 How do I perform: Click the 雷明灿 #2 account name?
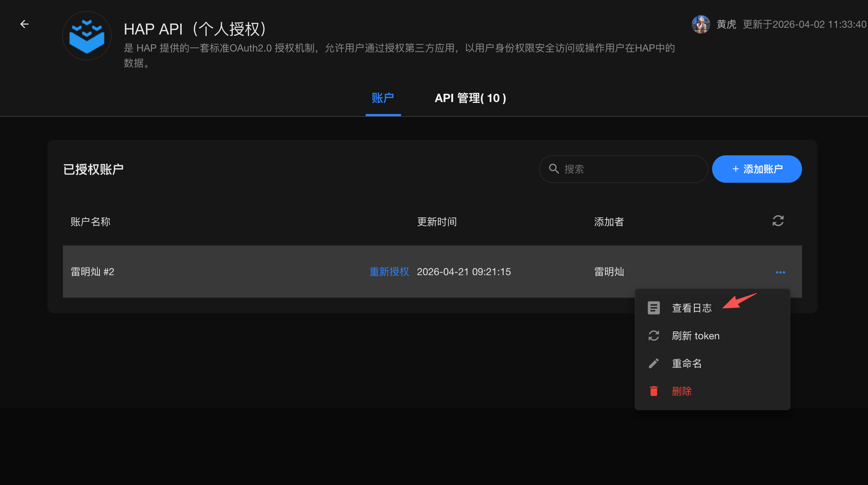93,272
